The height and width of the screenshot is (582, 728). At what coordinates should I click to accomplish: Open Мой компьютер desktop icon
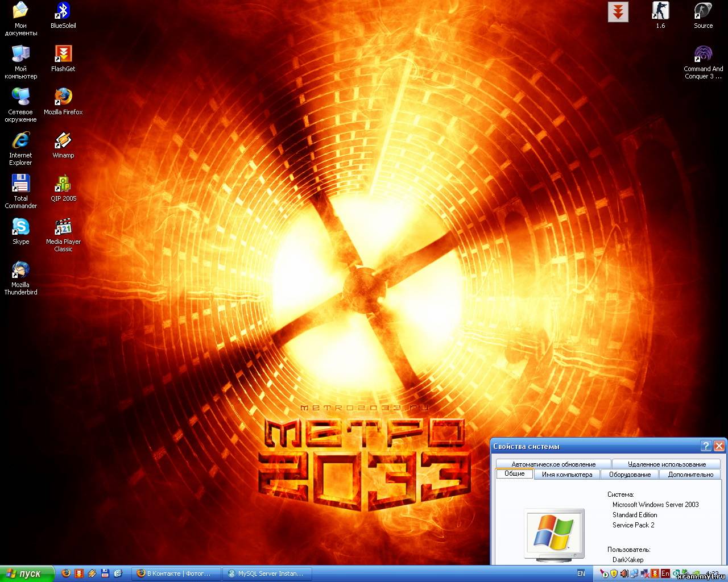(x=20, y=61)
